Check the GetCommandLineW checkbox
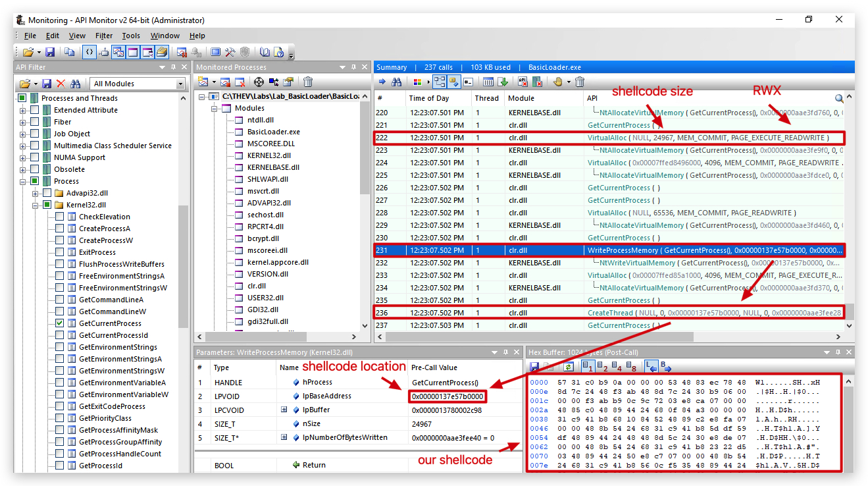The width and height of the screenshot is (868, 486). pos(60,311)
